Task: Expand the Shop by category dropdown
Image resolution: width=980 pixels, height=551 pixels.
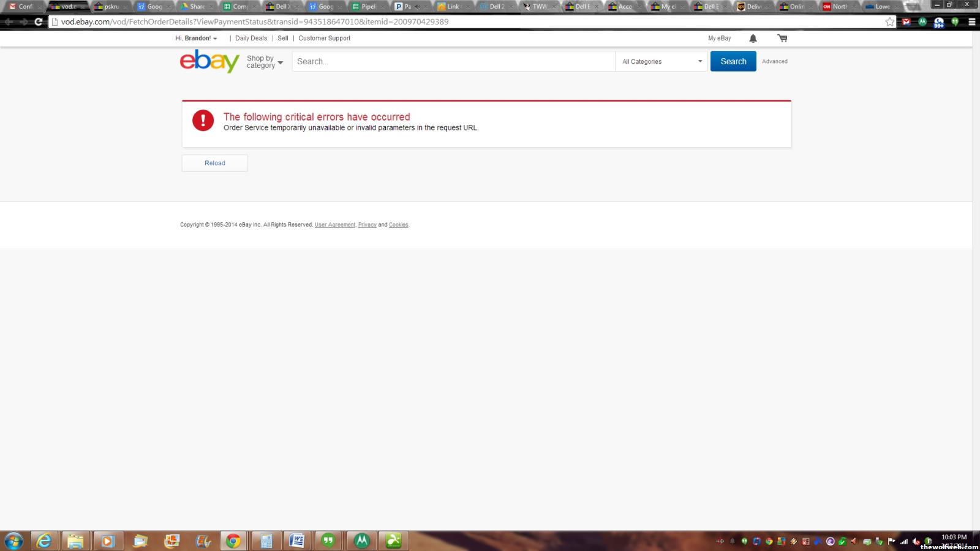Action: pyautogui.click(x=265, y=62)
